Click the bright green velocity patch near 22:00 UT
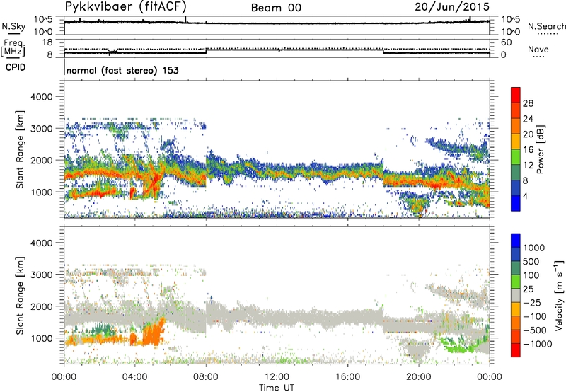Screen dimensions: 566x392 (x=458, y=345)
